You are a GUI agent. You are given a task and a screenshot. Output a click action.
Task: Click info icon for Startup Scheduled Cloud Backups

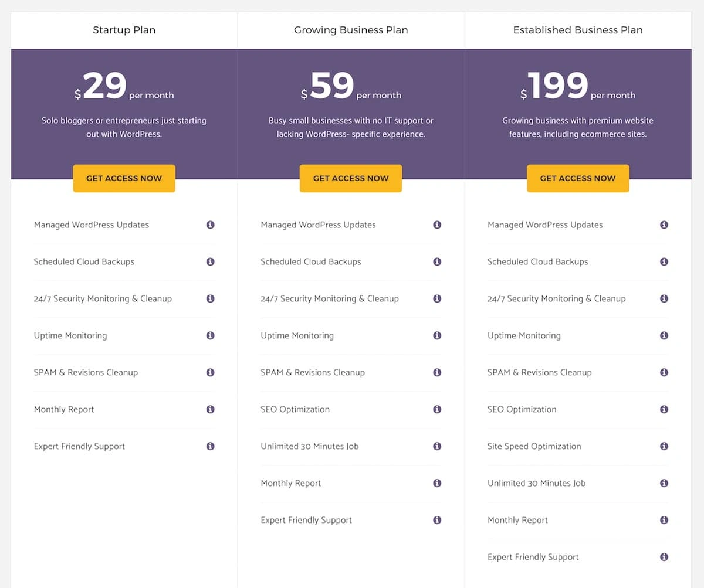(x=210, y=261)
